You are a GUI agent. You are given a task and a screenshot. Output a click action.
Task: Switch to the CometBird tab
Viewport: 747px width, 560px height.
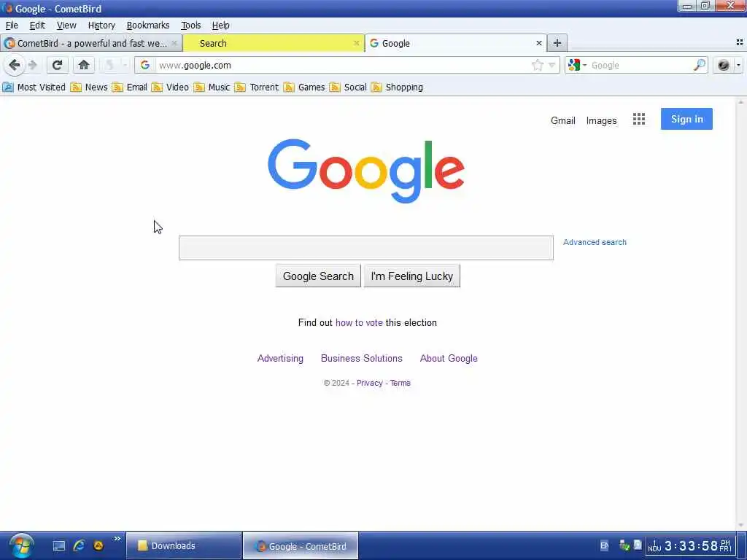(x=91, y=43)
